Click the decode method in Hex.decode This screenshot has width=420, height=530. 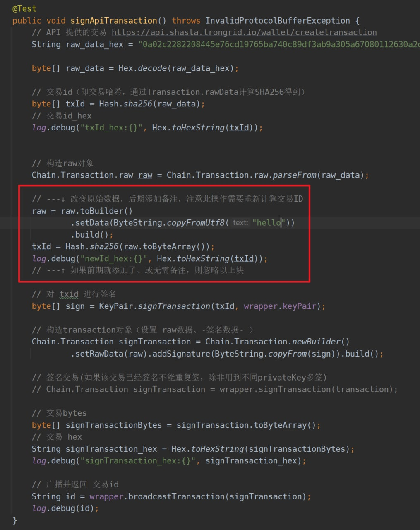152,68
